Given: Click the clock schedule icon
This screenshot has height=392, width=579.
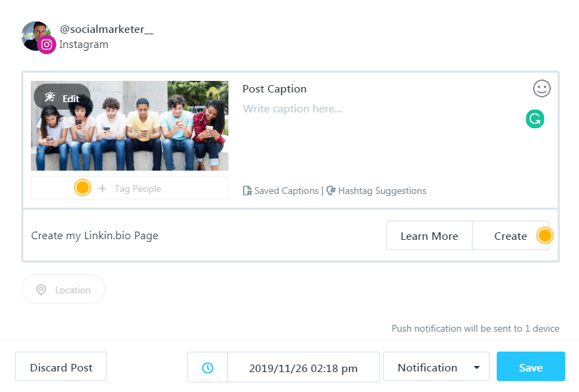Looking at the screenshot, I should coord(207,368).
